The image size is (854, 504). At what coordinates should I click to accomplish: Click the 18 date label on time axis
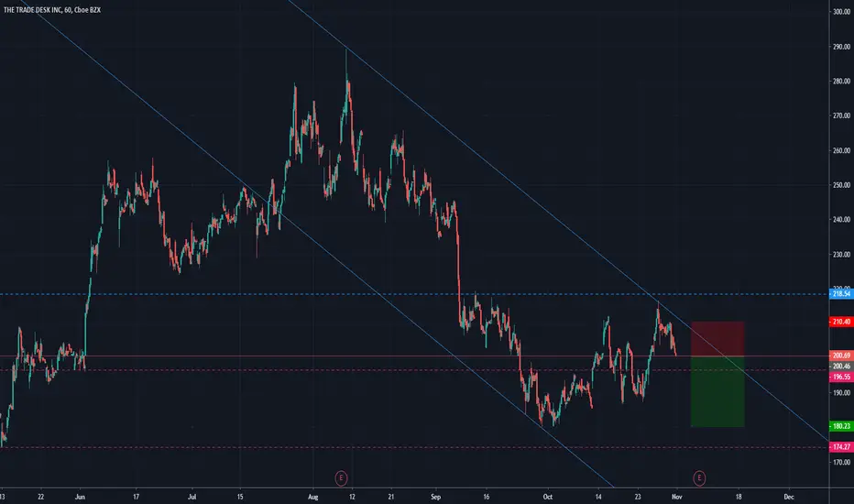(739, 497)
